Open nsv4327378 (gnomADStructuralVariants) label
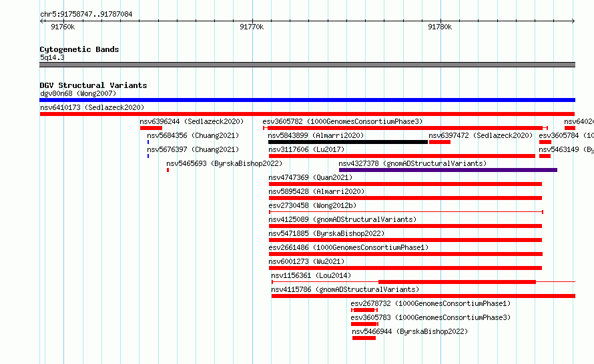The height and width of the screenshot is (364, 594). point(412,163)
